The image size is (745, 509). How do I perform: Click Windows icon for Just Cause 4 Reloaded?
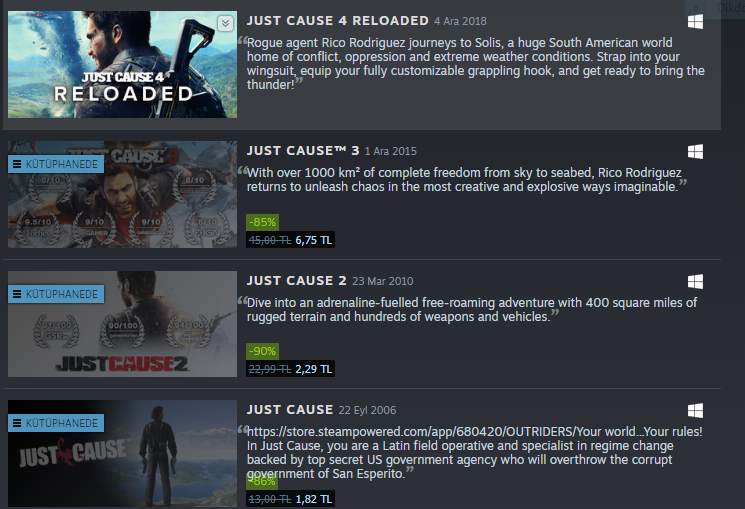(x=695, y=21)
